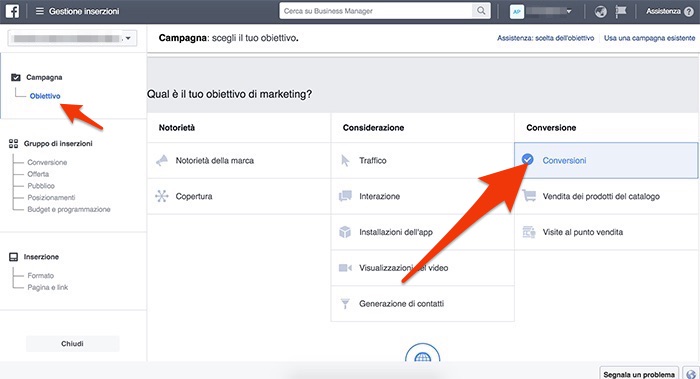700x379 pixels.
Task: Click the chat bubbles icon for Interazione
Action: 345,196
